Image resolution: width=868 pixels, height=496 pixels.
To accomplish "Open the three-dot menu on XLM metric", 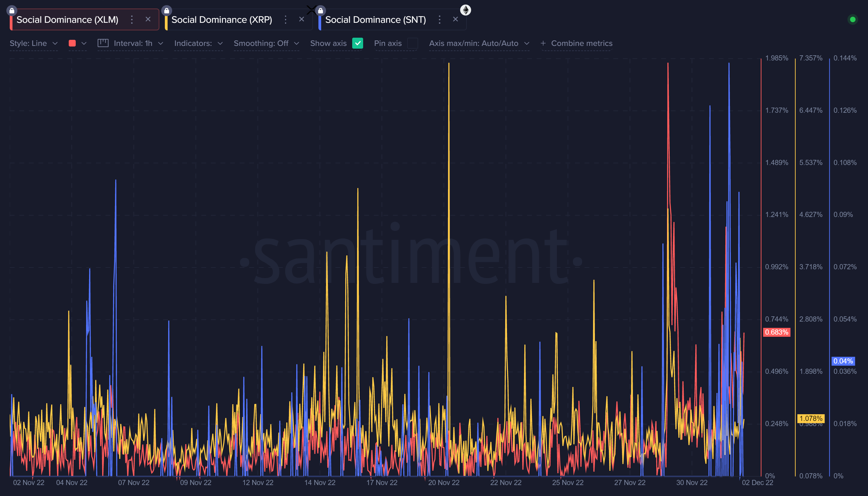I will click(132, 19).
